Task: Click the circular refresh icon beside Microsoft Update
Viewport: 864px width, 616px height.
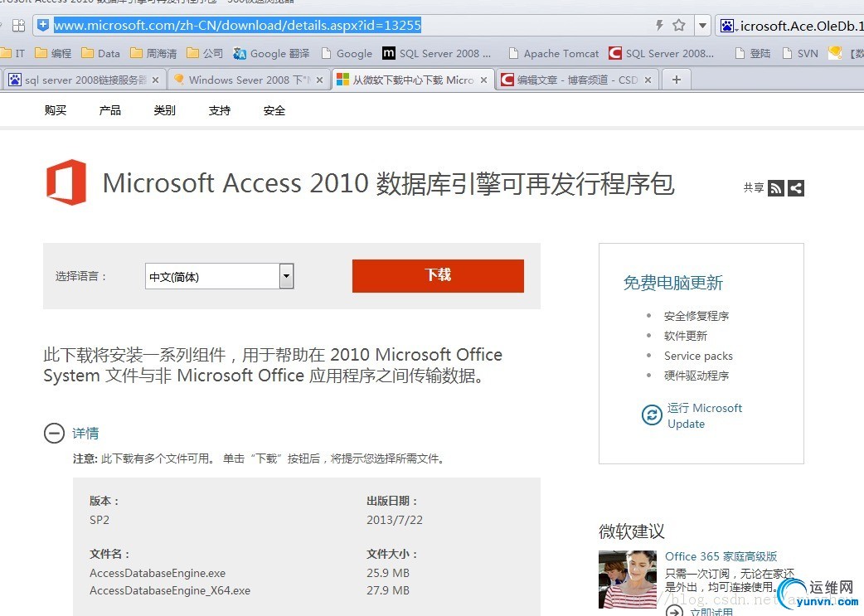Action: [652, 415]
